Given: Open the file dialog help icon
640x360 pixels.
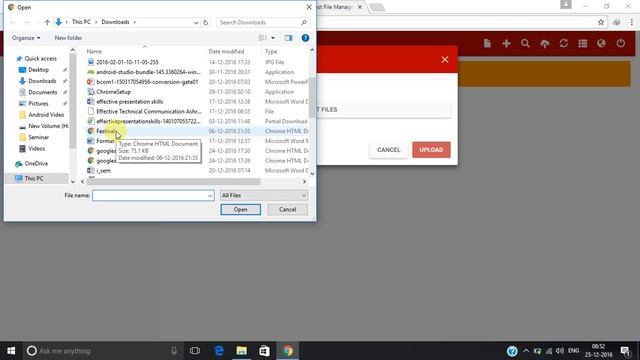Looking at the screenshot, I should [x=305, y=38].
